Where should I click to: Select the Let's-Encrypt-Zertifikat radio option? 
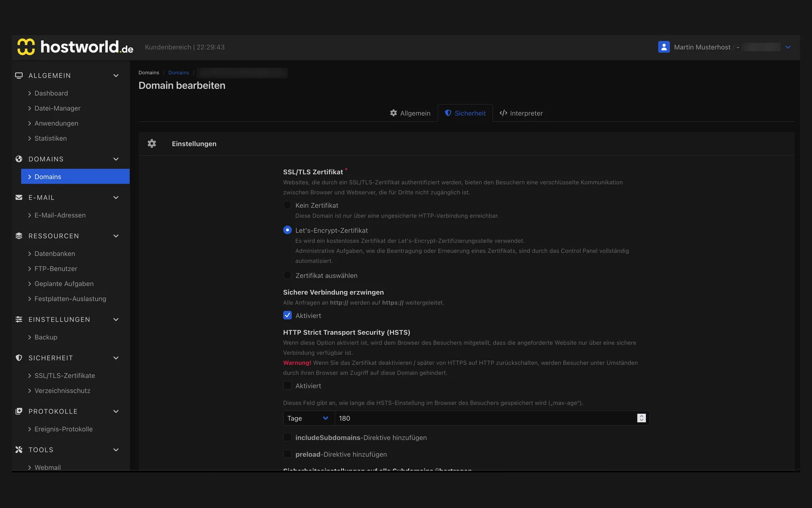point(287,230)
